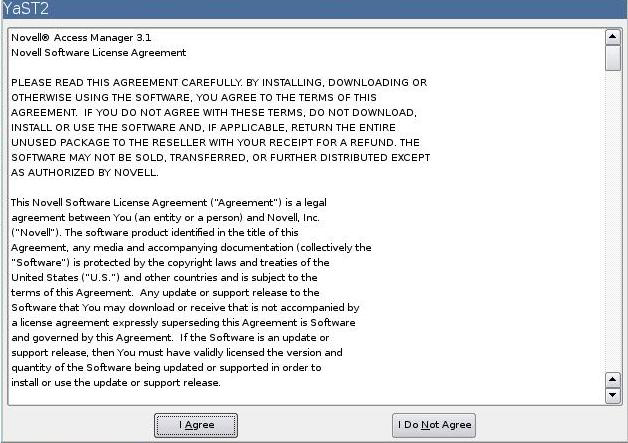The width and height of the screenshot is (628, 443).
Task: Click the line starting 'This Novell Software License Agreement'
Action: pyautogui.click(x=169, y=203)
